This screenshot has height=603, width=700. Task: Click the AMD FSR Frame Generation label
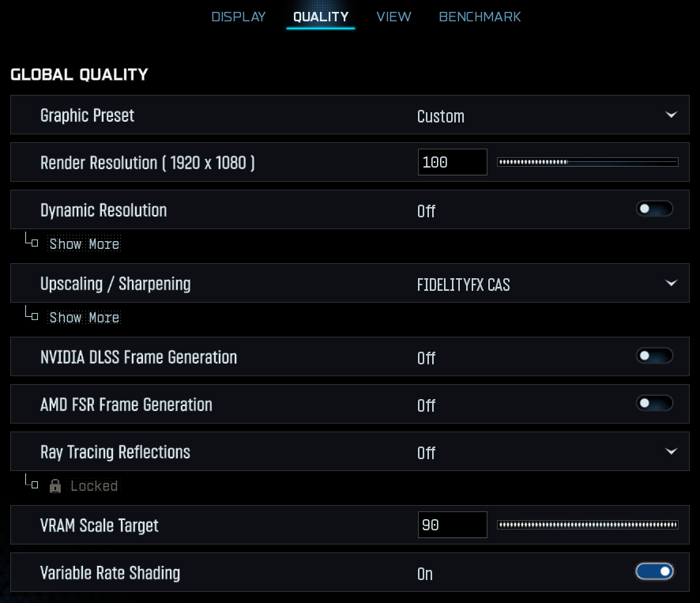tap(126, 405)
